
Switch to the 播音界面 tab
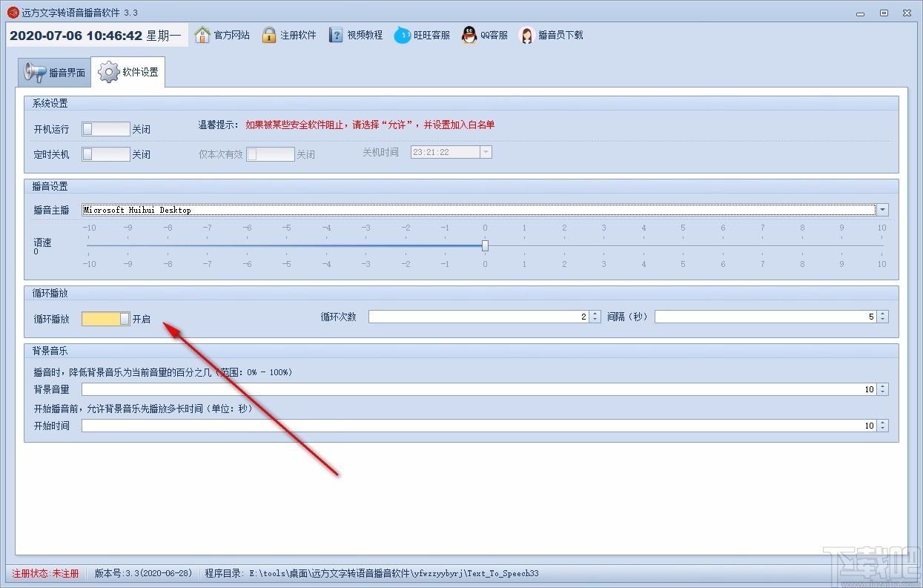click(55, 72)
